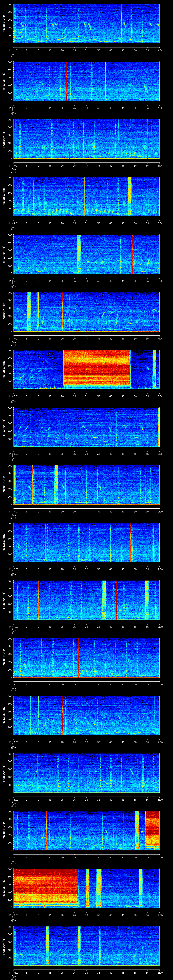Open the spectrogram panel starting at 11:03:00
The image size is (173, 980).
click(86, 139)
